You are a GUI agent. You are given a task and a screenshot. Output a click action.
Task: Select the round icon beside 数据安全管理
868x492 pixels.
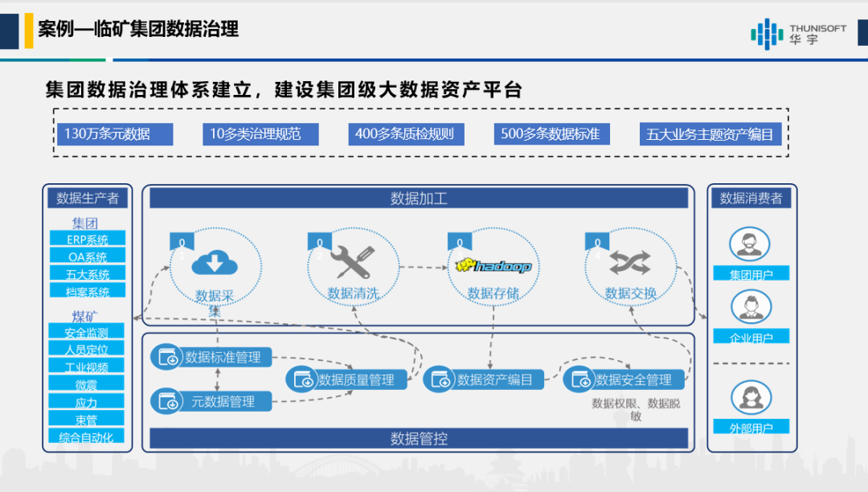coord(579,379)
